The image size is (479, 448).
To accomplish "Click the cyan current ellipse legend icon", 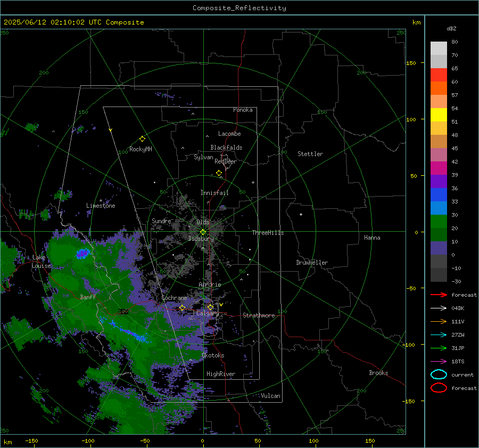I will point(439,374).
